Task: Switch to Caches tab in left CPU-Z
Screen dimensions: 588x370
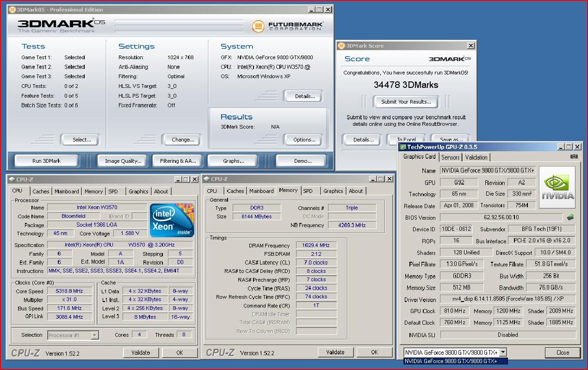Action: 41,191
